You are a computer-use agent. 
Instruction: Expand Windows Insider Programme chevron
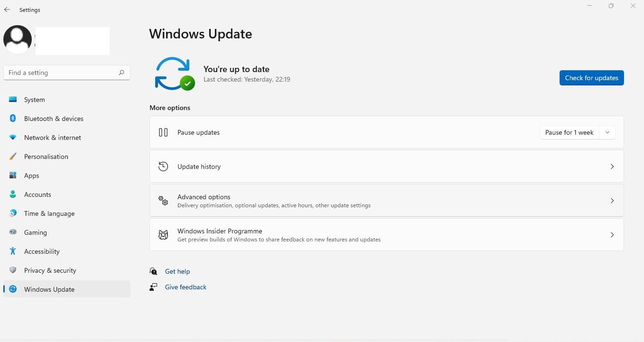click(x=612, y=235)
